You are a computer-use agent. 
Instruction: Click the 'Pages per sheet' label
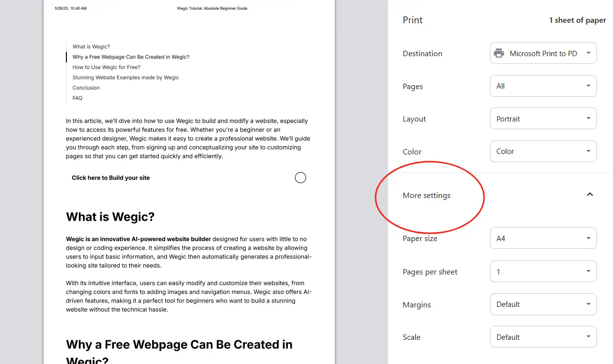430,272
